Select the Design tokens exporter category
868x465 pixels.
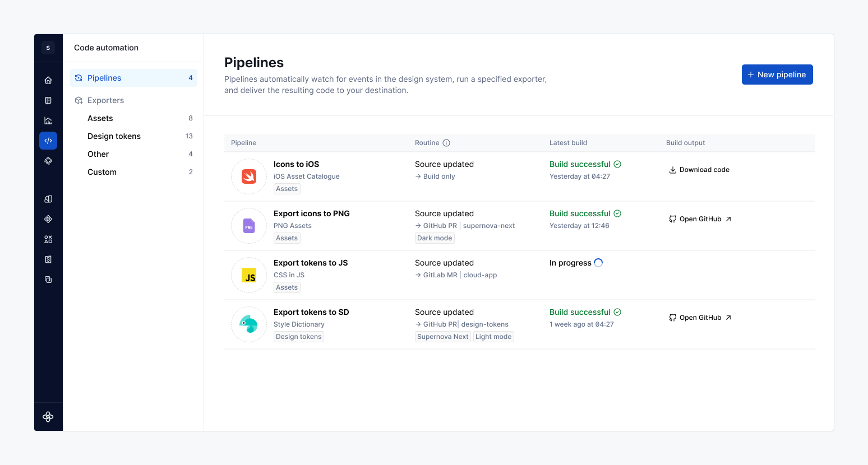pos(113,136)
